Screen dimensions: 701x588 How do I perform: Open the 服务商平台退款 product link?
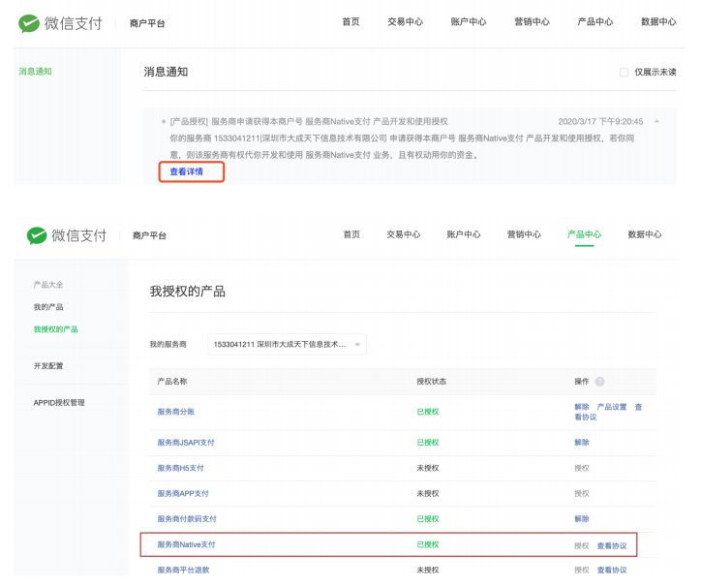pyautogui.click(x=183, y=571)
